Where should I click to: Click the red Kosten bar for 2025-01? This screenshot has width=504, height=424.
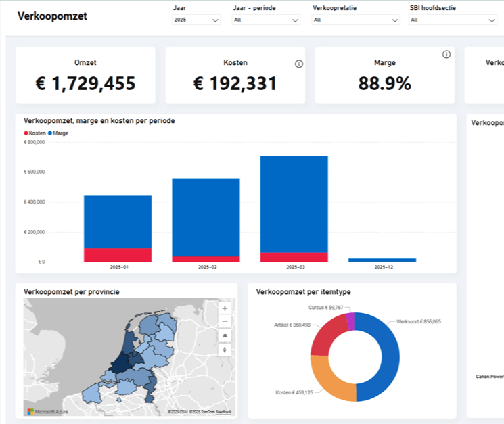pyautogui.click(x=118, y=255)
